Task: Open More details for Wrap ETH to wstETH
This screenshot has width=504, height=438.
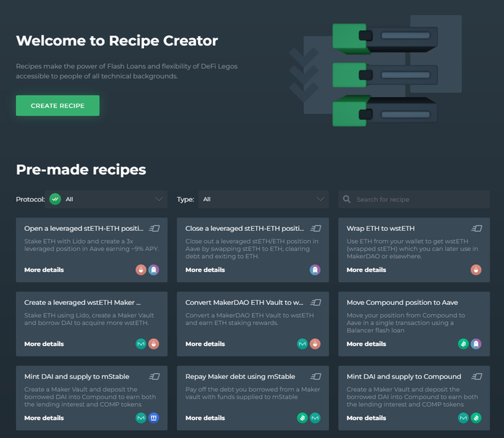Action: [x=366, y=270]
